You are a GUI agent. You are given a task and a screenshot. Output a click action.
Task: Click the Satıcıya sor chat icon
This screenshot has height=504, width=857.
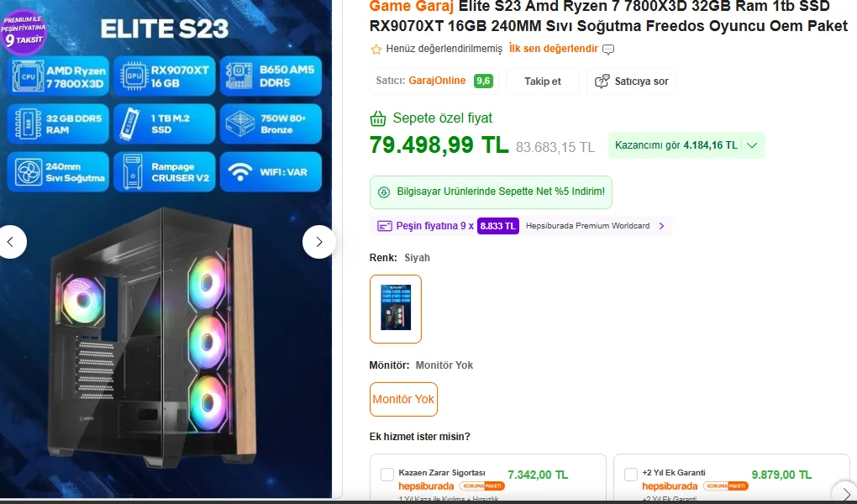click(602, 81)
